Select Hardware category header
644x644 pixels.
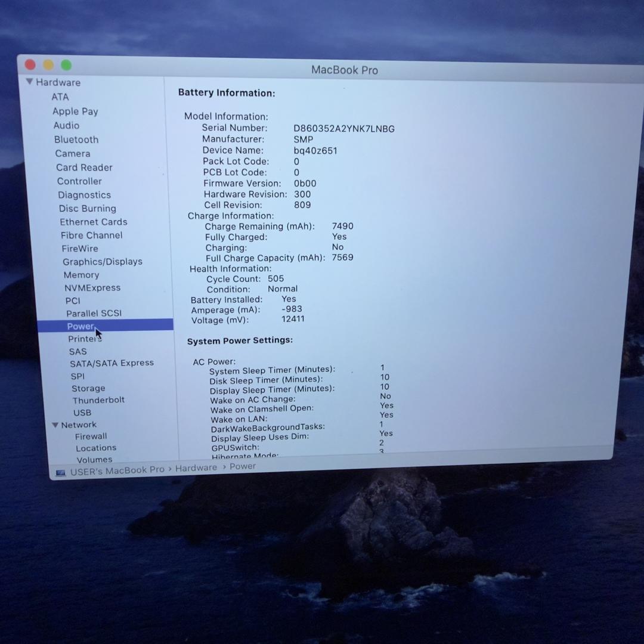58,82
